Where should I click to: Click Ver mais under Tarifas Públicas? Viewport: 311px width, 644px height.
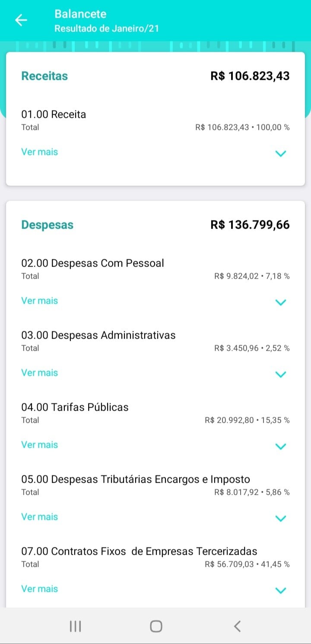(x=39, y=445)
